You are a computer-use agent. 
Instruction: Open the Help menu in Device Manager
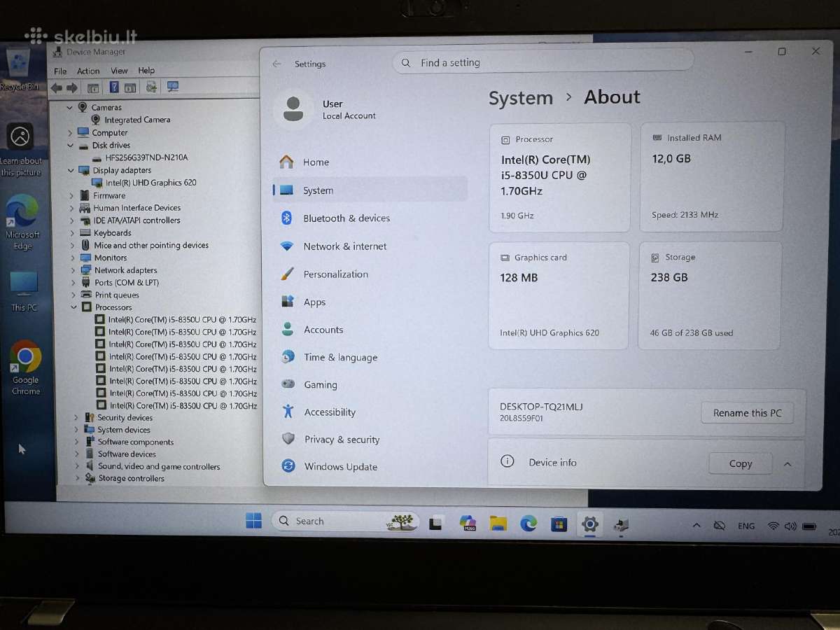coord(146,70)
